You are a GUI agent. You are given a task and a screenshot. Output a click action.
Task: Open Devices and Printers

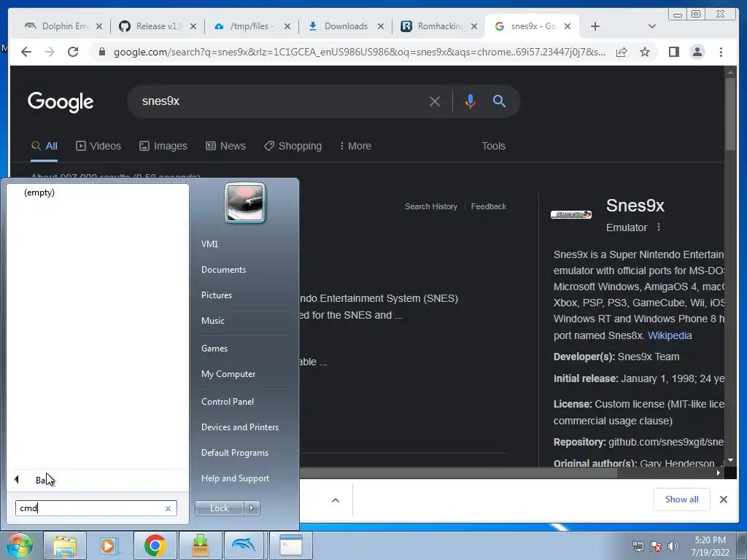[239, 427]
